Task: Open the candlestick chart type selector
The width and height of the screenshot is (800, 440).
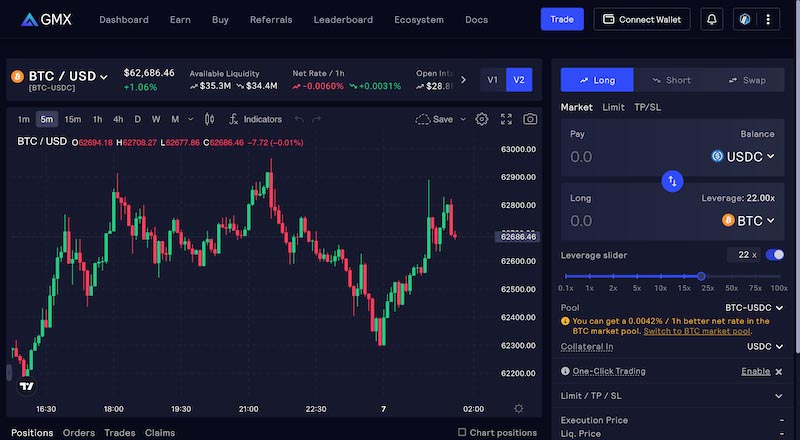Action: click(x=209, y=119)
